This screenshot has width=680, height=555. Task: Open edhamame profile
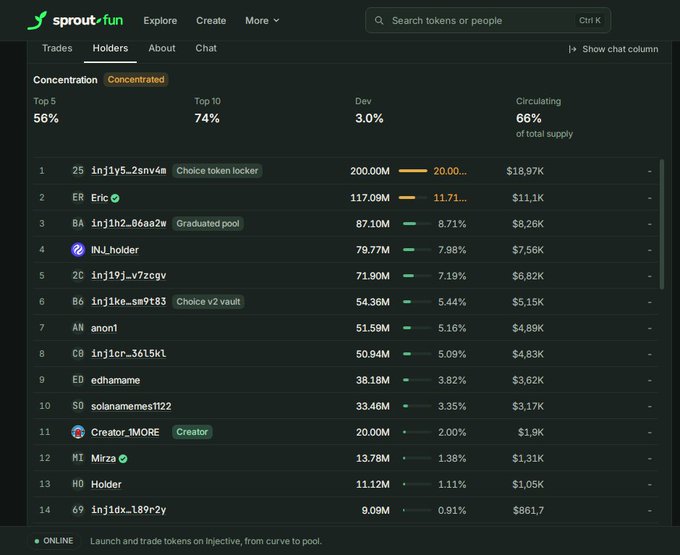(115, 380)
